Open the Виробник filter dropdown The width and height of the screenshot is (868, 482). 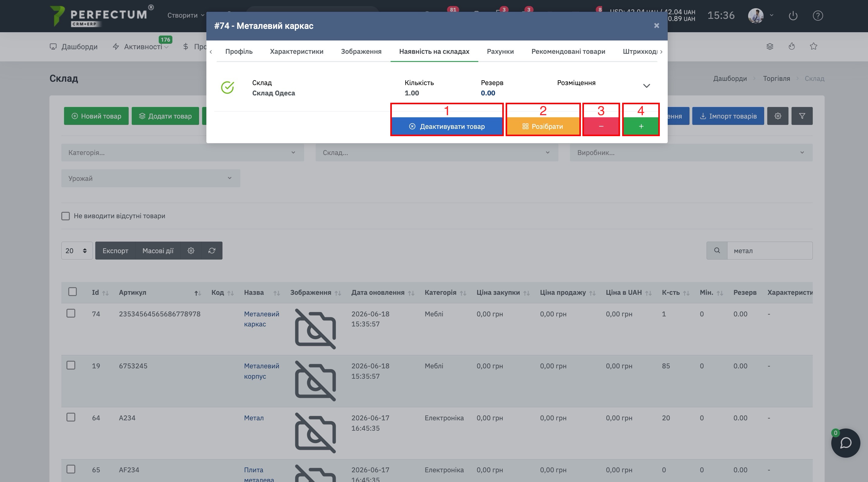click(x=691, y=153)
